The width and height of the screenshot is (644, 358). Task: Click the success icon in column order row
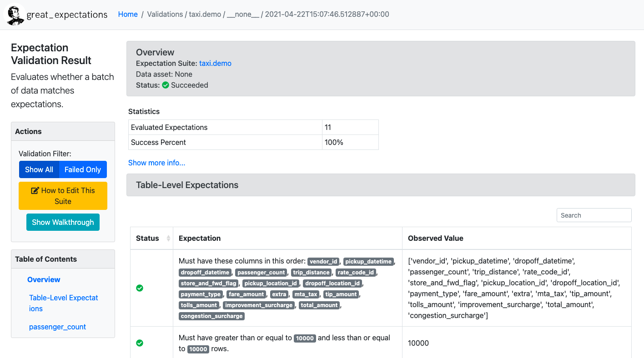tap(140, 288)
